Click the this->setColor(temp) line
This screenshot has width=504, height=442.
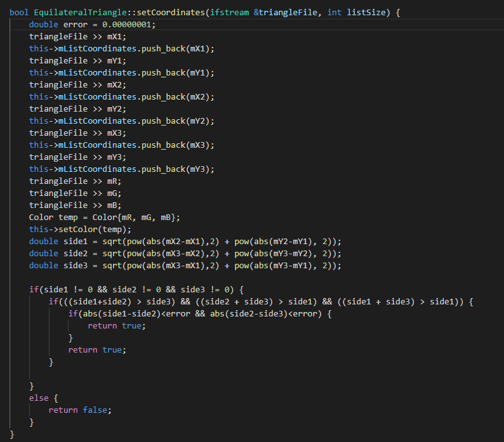coord(81,230)
